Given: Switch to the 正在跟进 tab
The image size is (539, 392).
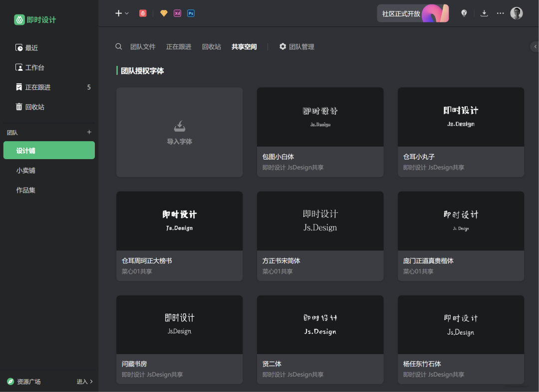Looking at the screenshot, I should point(179,47).
